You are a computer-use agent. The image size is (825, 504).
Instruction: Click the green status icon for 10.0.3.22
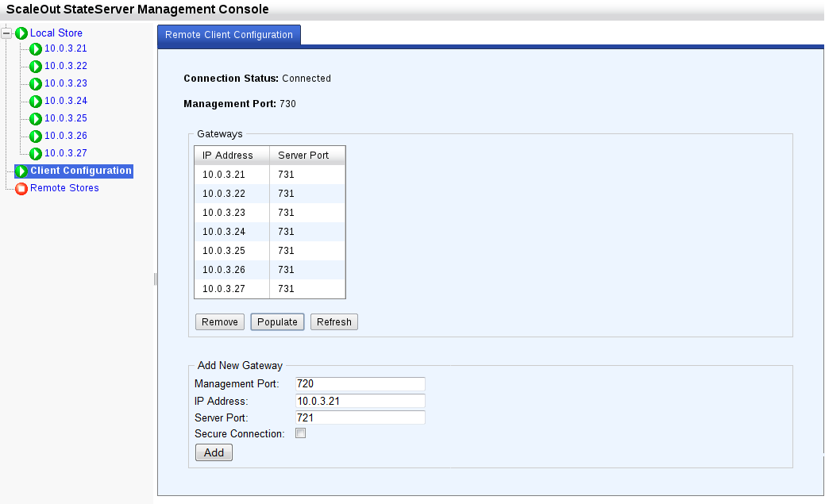[x=36, y=67]
